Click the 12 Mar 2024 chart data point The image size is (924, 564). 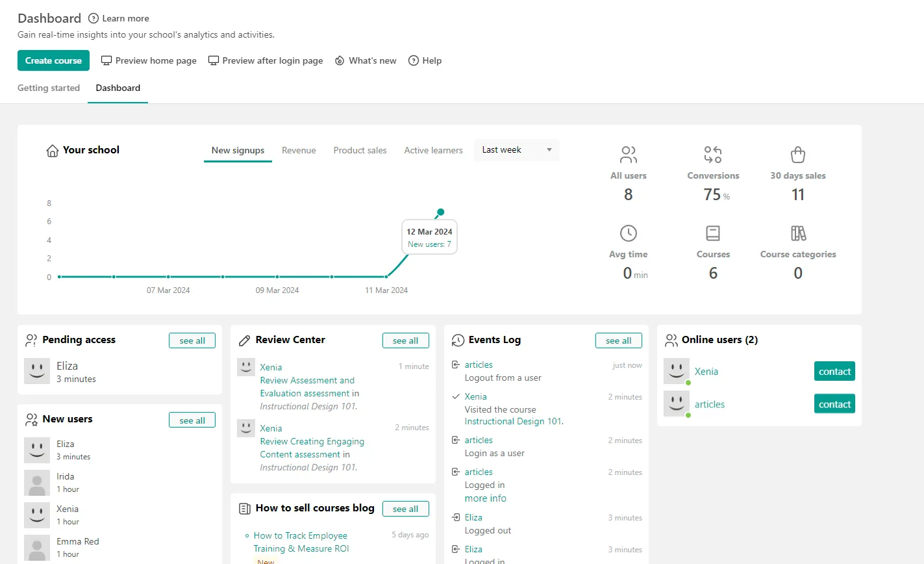tap(440, 212)
